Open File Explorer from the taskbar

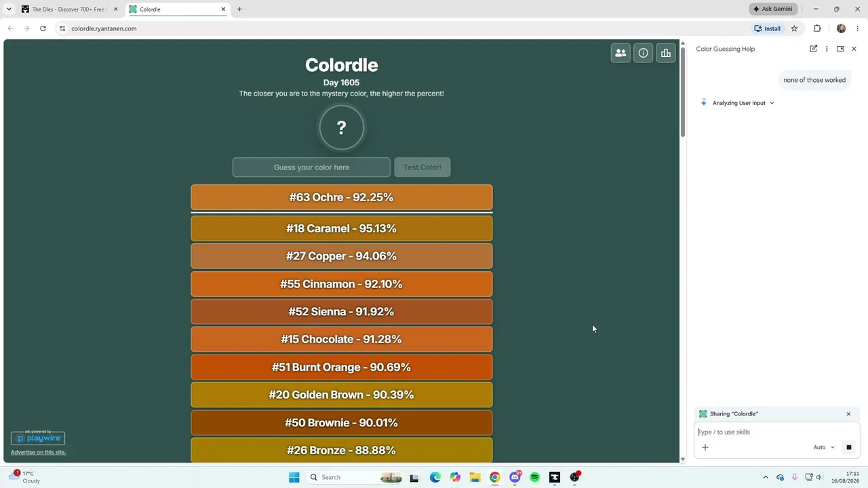pos(475,477)
